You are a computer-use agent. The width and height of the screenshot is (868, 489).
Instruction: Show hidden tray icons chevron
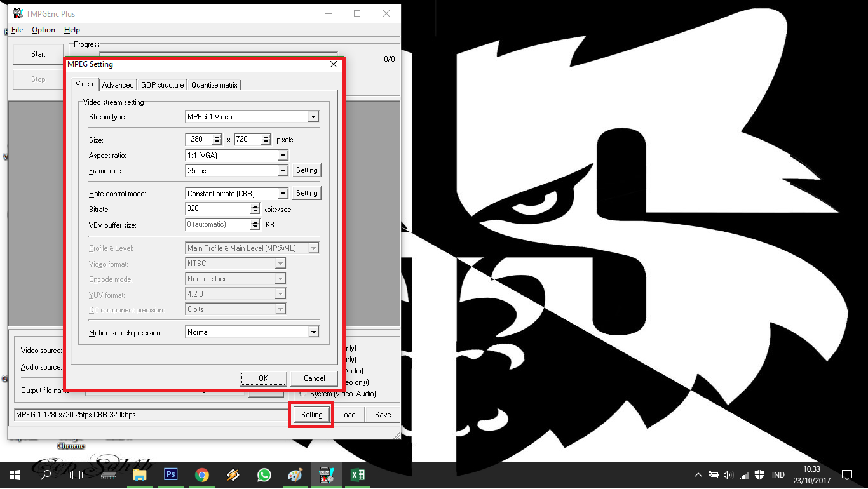(698, 474)
